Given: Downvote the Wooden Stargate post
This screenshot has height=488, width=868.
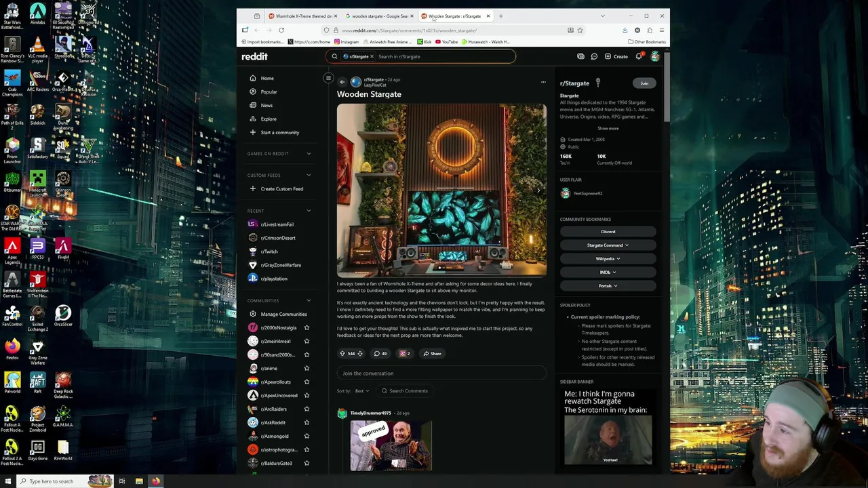Looking at the screenshot, I should pyautogui.click(x=360, y=354).
